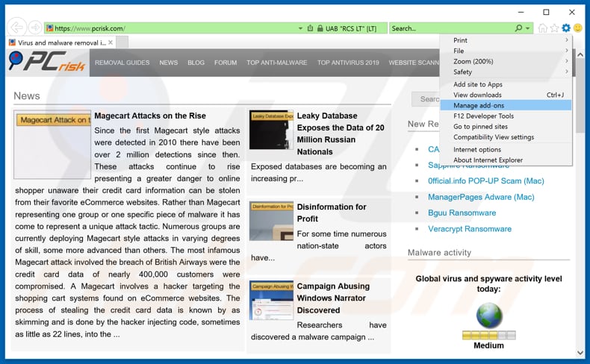Click the News section heading

pyautogui.click(x=27, y=95)
